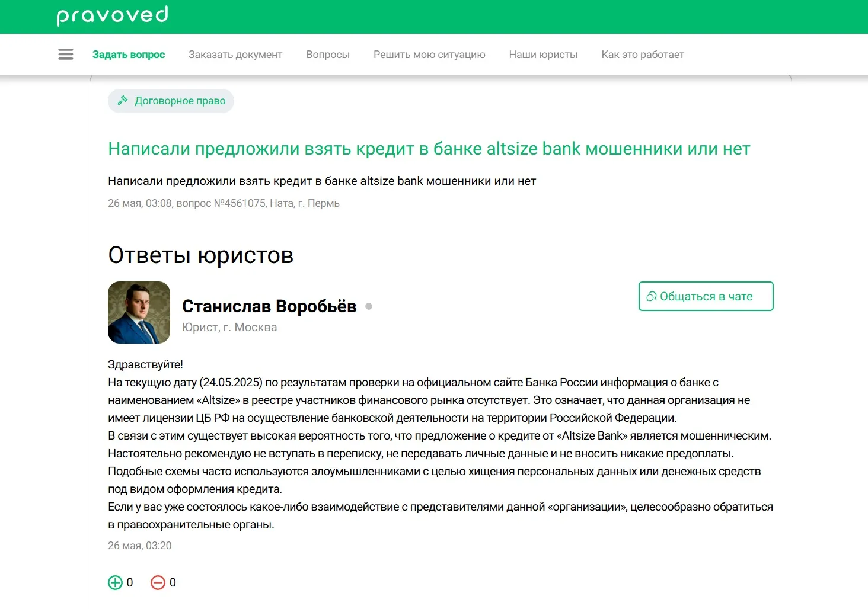Click the 'Ответы юристов' heading

tap(201, 255)
